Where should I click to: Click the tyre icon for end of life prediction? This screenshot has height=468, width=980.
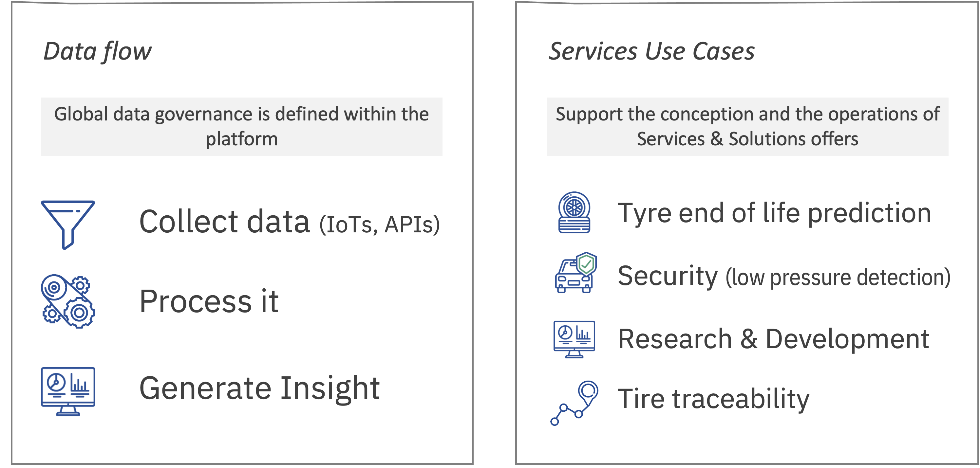point(574,212)
